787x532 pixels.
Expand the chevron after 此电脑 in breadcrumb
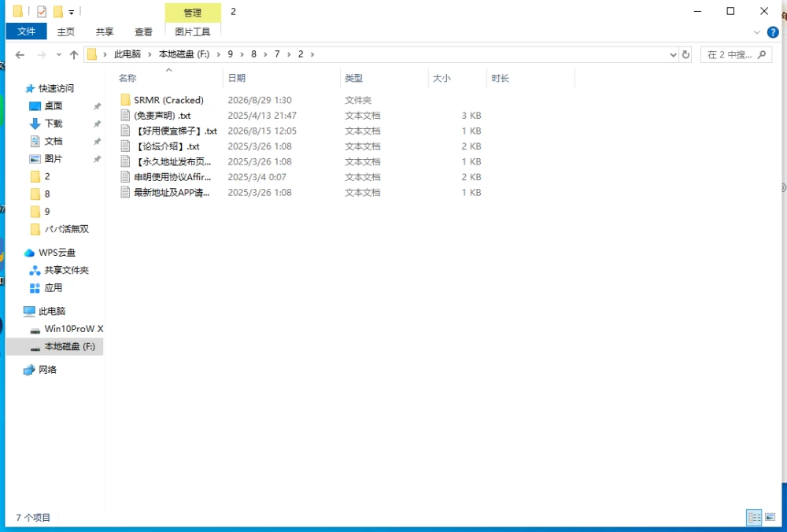pyautogui.click(x=150, y=54)
